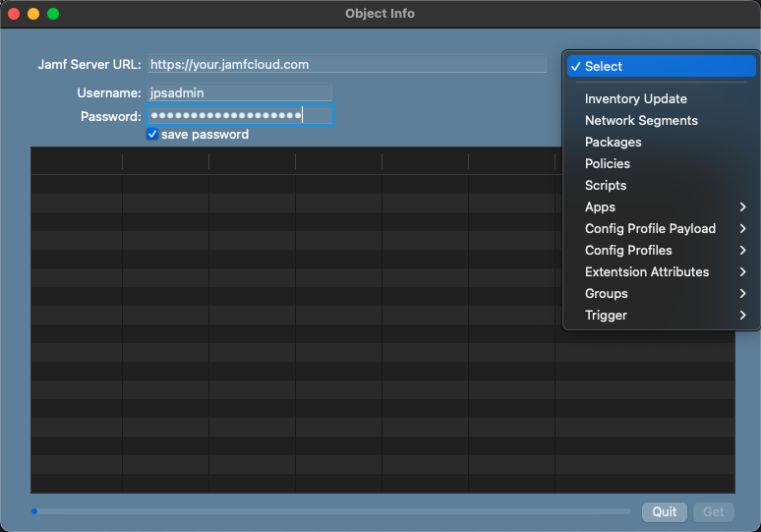Pick Packages in the dropdown list
Image resolution: width=761 pixels, height=532 pixels.
(x=661, y=143)
